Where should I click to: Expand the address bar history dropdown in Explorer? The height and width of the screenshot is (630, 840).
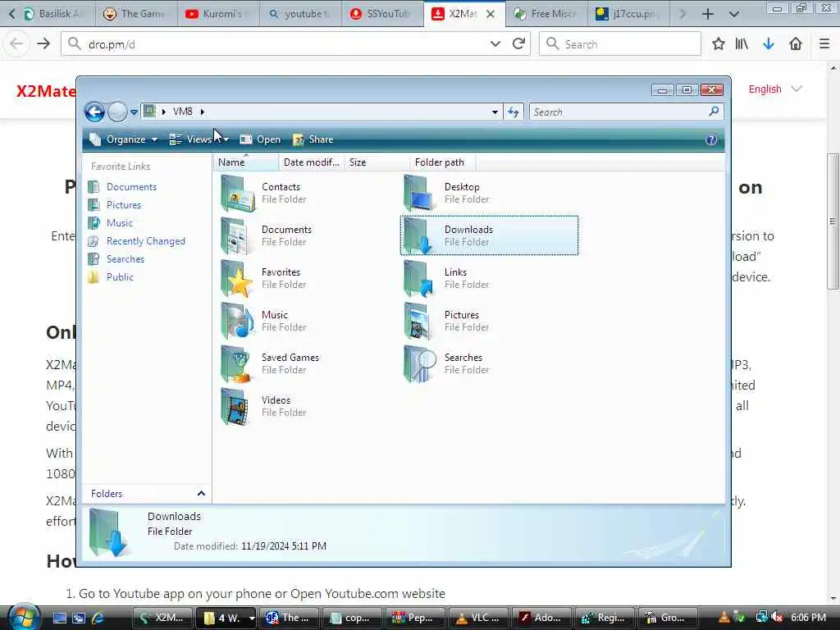click(495, 112)
